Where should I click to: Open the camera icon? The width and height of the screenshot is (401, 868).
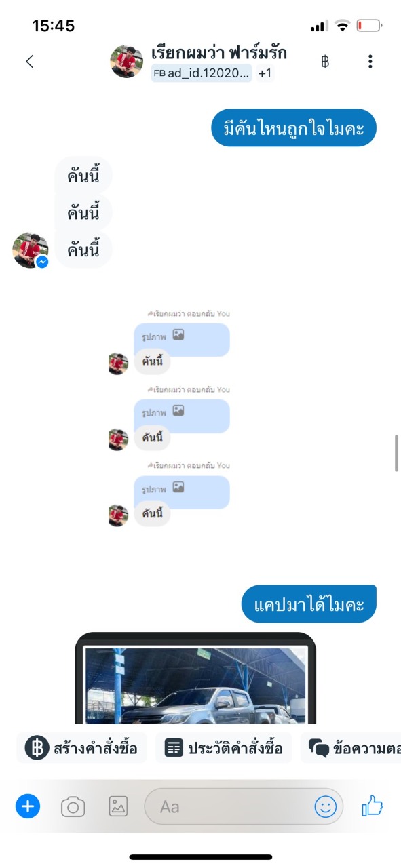tap(73, 807)
